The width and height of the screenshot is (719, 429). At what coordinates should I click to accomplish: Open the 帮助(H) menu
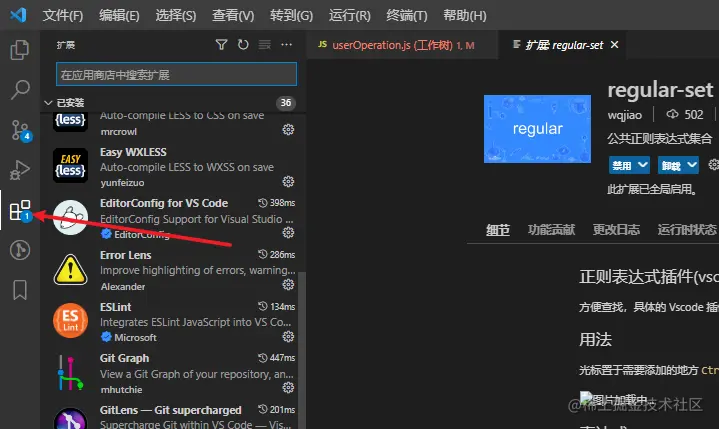(x=465, y=16)
